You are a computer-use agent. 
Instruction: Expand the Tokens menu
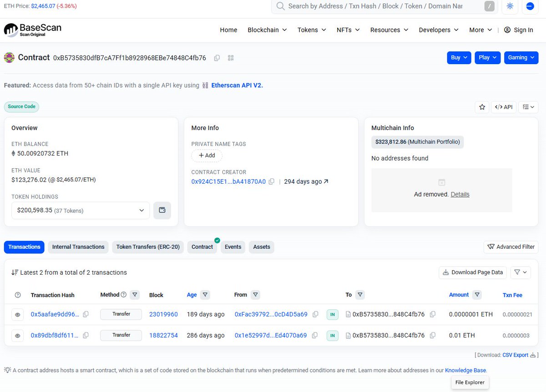312,30
